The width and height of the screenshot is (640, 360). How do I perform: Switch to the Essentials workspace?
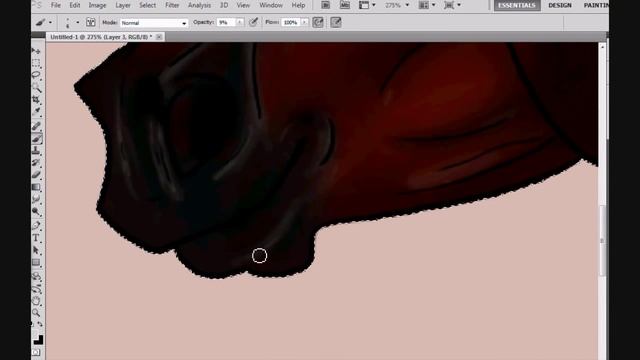pyautogui.click(x=517, y=5)
